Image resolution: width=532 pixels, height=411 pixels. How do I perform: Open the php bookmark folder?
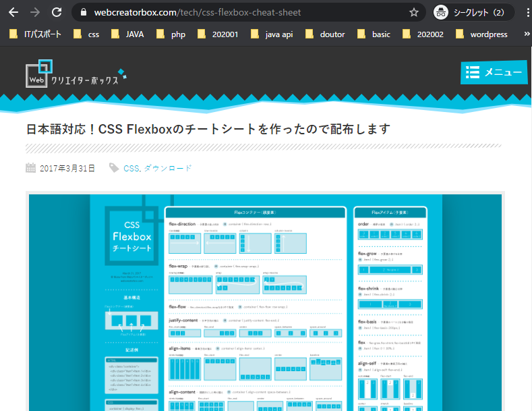coord(171,34)
